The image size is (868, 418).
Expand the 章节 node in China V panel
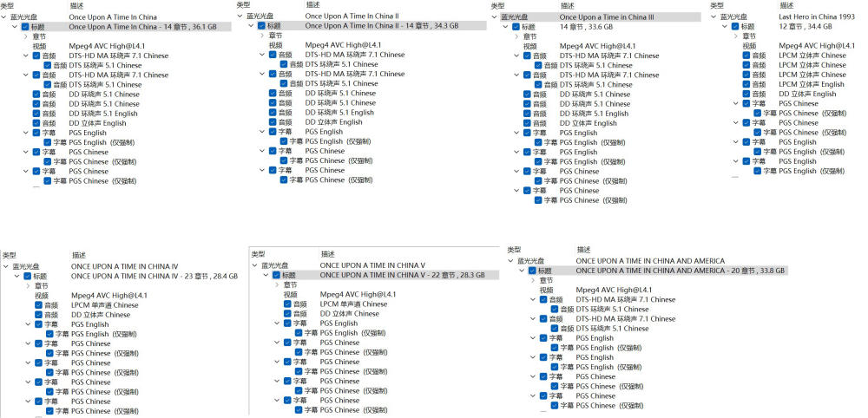[278, 284]
